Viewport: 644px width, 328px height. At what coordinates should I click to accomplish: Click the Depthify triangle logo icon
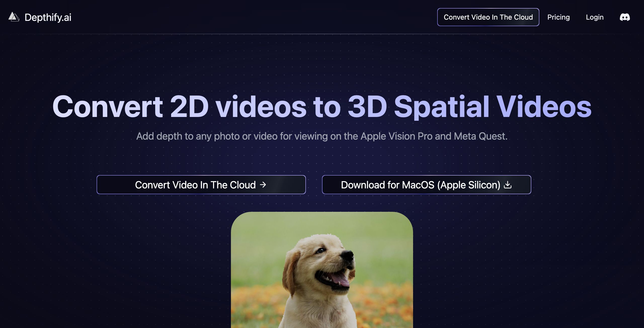(14, 17)
